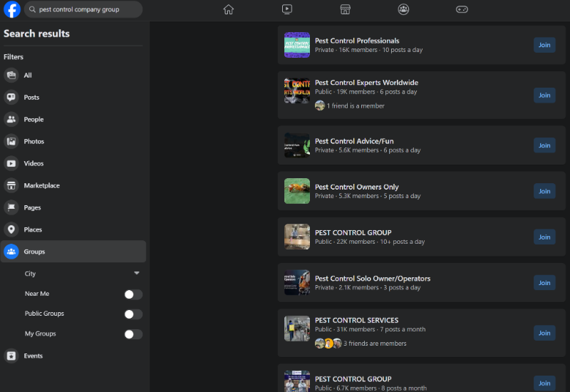Open Pest Control Professionals title link

tap(357, 41)
